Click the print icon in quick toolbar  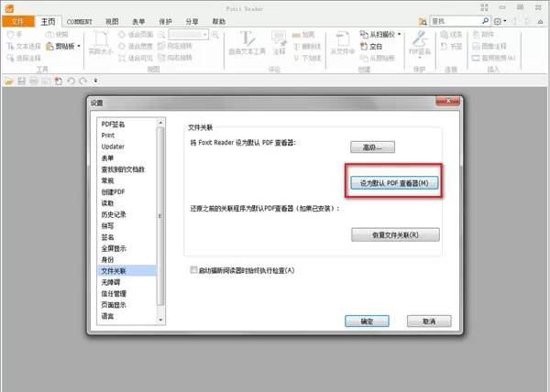(34, 82)
